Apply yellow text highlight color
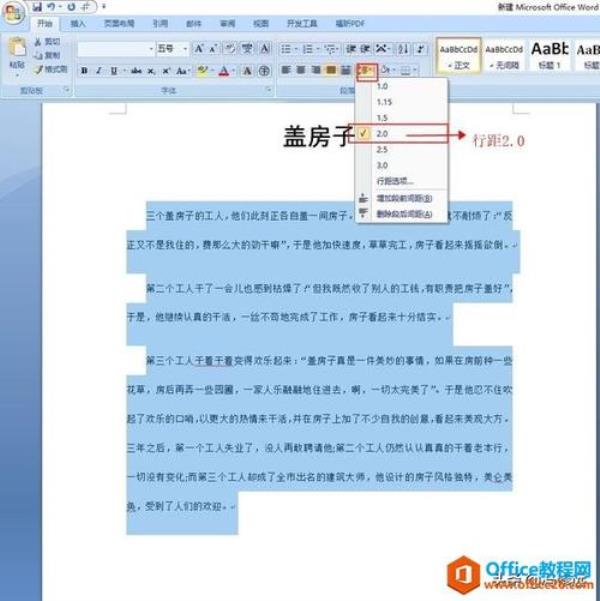This screenshot has height=601, width=600. tap(202, 71)
